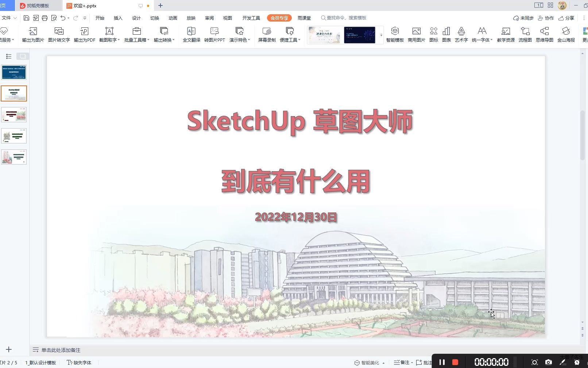Open the 审阅 ribbon tab
The height and width of the screenshot is (368, 588).
pos(209,18)
